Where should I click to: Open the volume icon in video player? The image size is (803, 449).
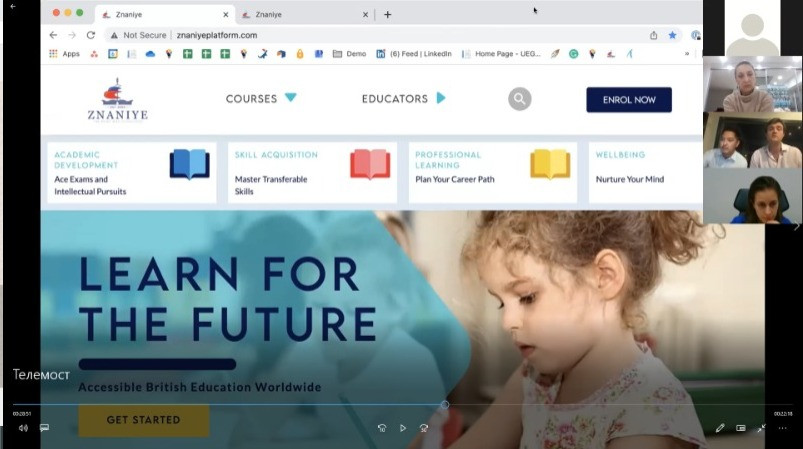[x=23, y=428]
